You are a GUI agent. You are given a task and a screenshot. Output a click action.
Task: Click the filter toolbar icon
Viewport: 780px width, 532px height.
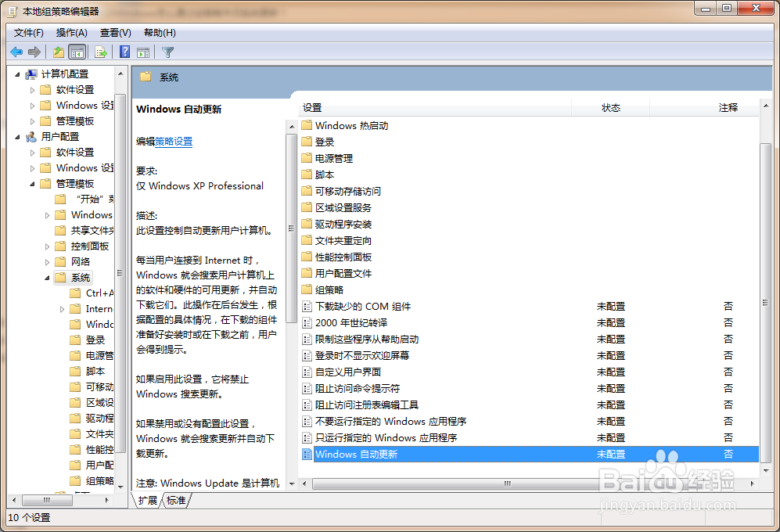click(x=167, y=52)
